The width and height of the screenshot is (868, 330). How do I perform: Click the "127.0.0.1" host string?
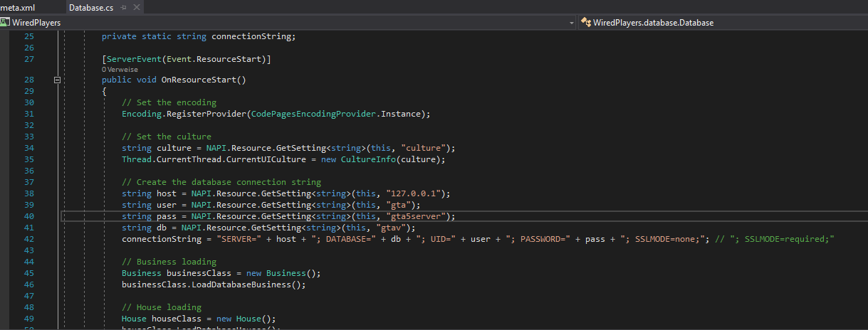(424, 193)
